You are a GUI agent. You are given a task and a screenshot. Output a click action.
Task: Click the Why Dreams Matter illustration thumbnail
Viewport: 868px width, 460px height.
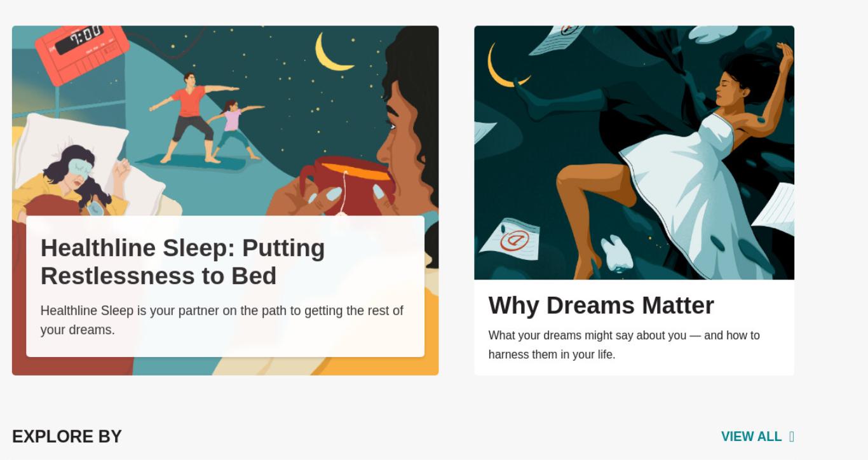pyautogui.click(x=634, y=152)
